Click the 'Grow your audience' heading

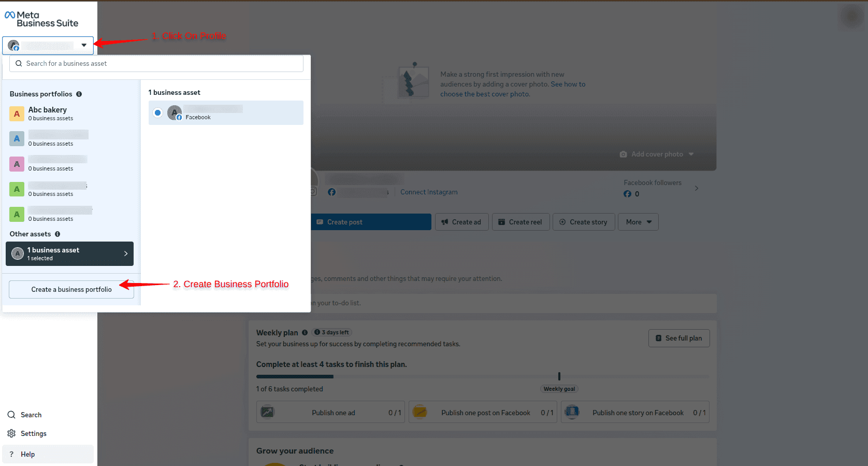pyautogui.click(x=295, y=451)
